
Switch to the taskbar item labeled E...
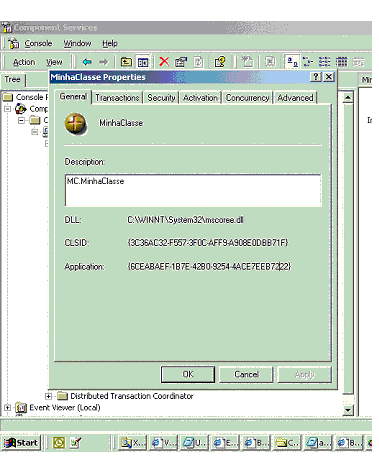click(225, 443)
